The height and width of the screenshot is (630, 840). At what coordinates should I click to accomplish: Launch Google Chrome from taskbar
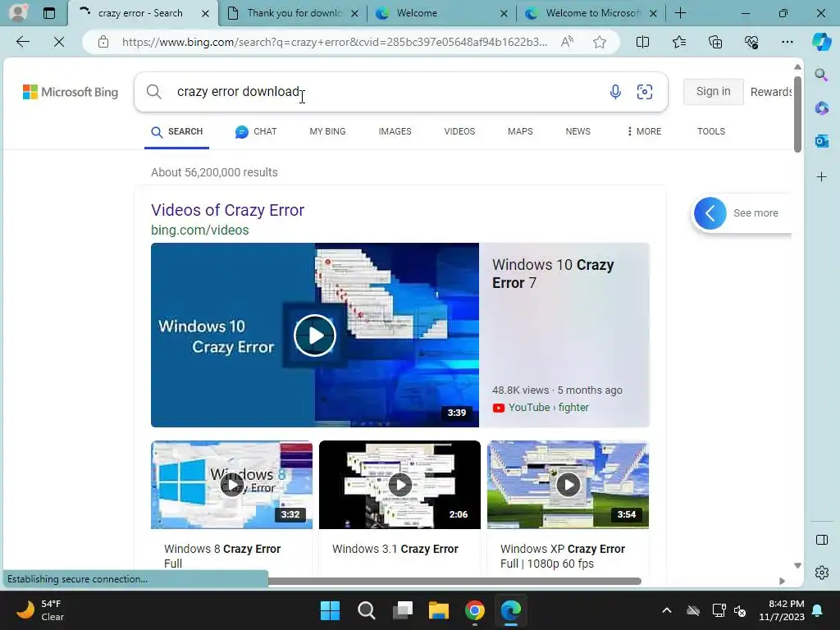[x=475, y=610]
